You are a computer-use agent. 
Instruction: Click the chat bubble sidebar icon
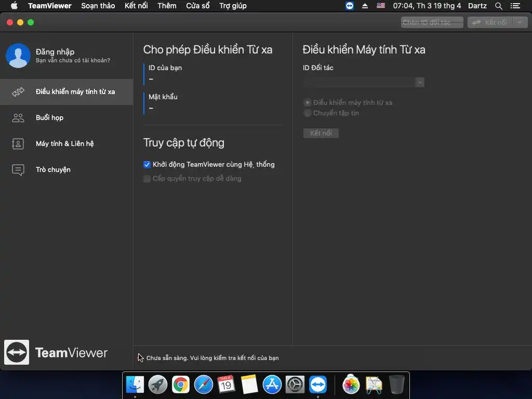pos(18,170)
